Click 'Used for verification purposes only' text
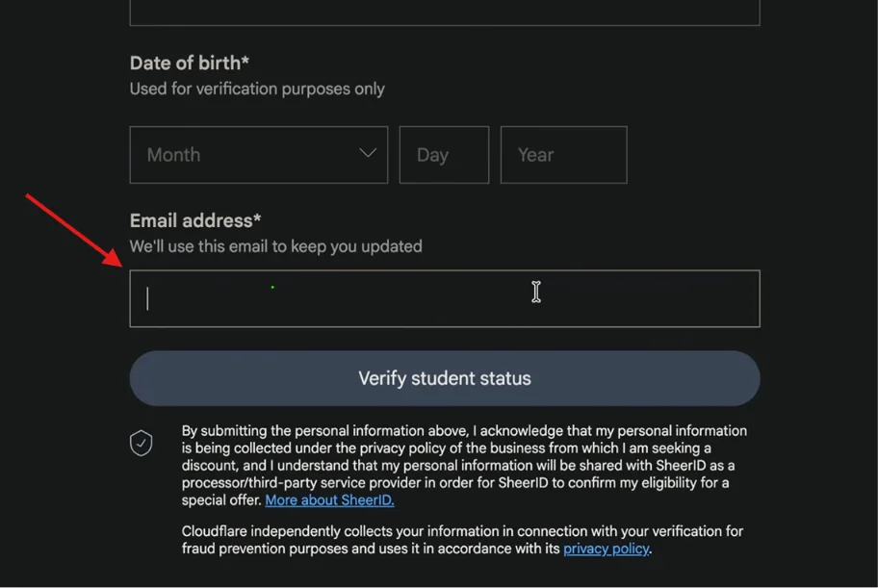 coord(257,89)
